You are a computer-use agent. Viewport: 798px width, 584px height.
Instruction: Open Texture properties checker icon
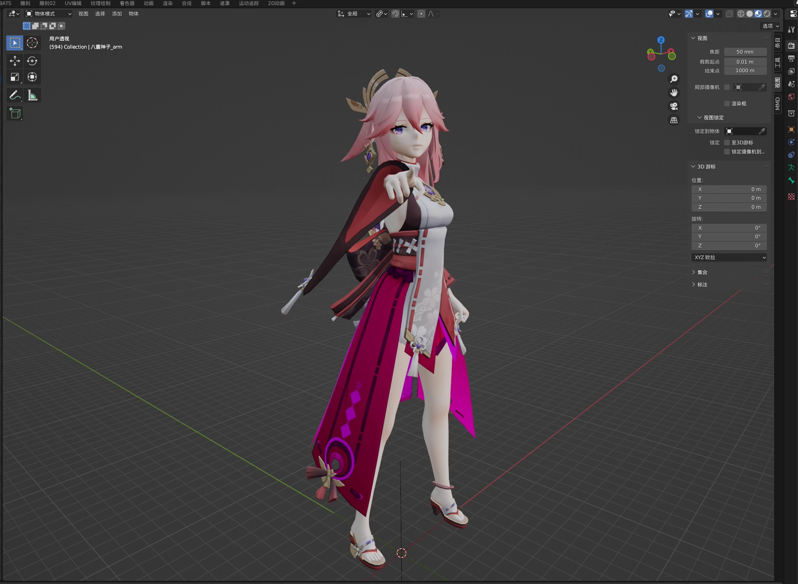[791, 196]
